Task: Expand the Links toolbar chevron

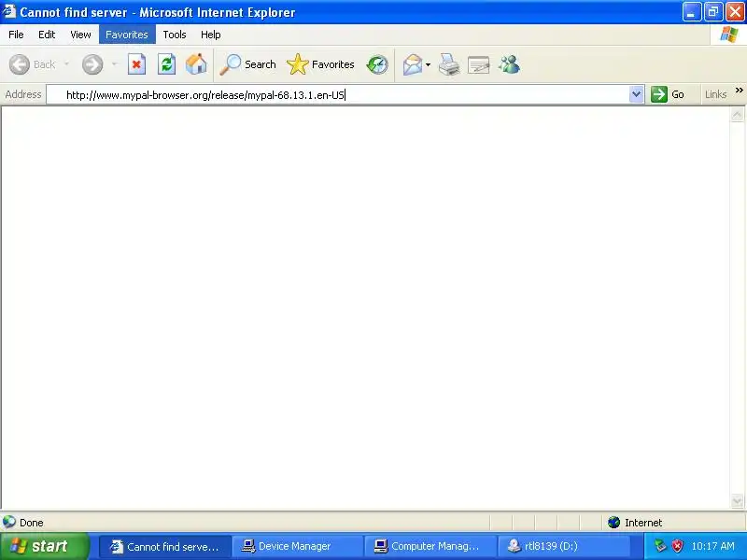Action: tap(739, 90)
